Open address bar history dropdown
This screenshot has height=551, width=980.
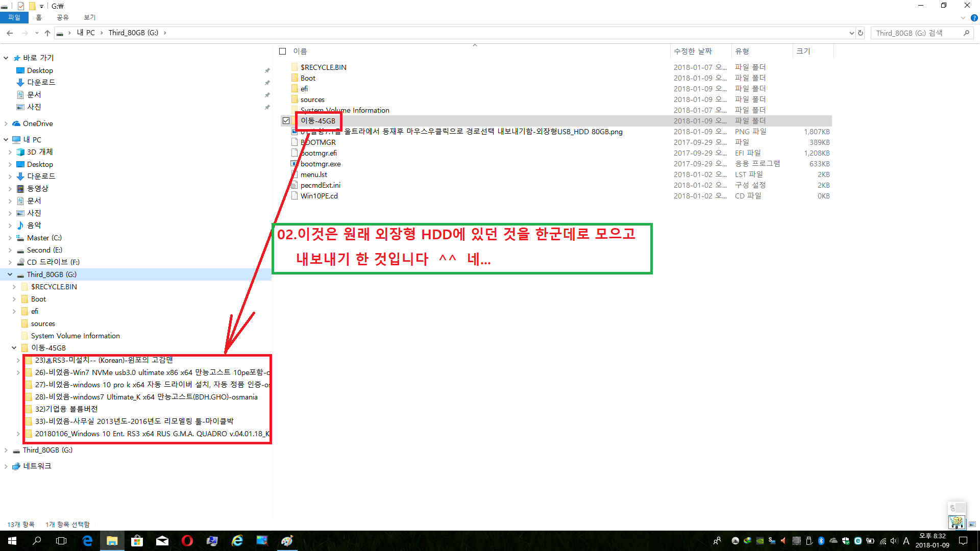click(851, 33)
